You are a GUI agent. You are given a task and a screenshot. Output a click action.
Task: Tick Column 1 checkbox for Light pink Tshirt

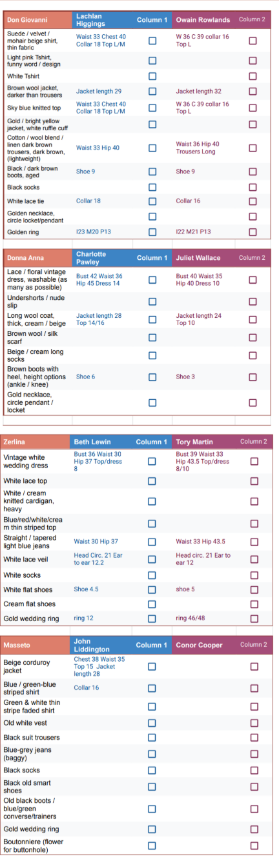pyautogui.click(x=152, y=61)
